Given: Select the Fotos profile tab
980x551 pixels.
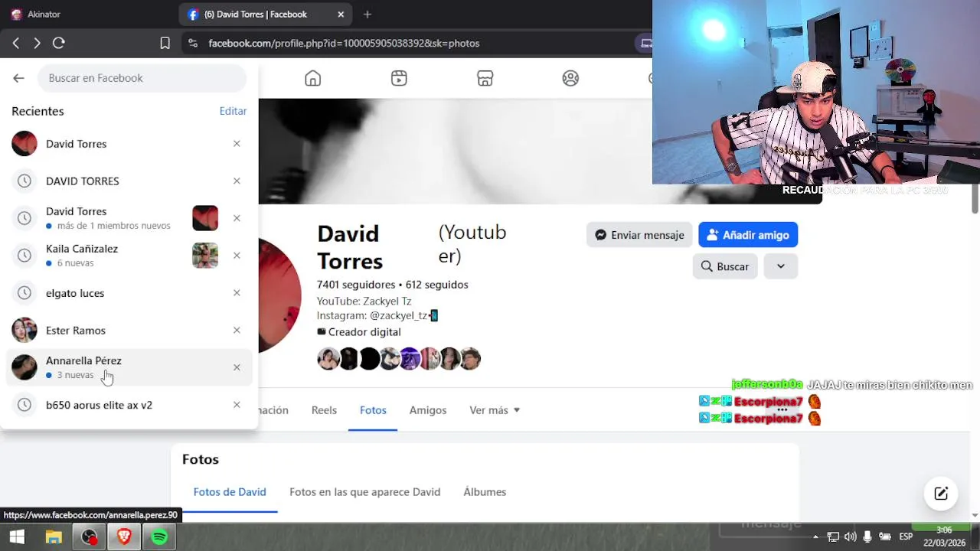Looking at the screenshot, I should 373,410.
